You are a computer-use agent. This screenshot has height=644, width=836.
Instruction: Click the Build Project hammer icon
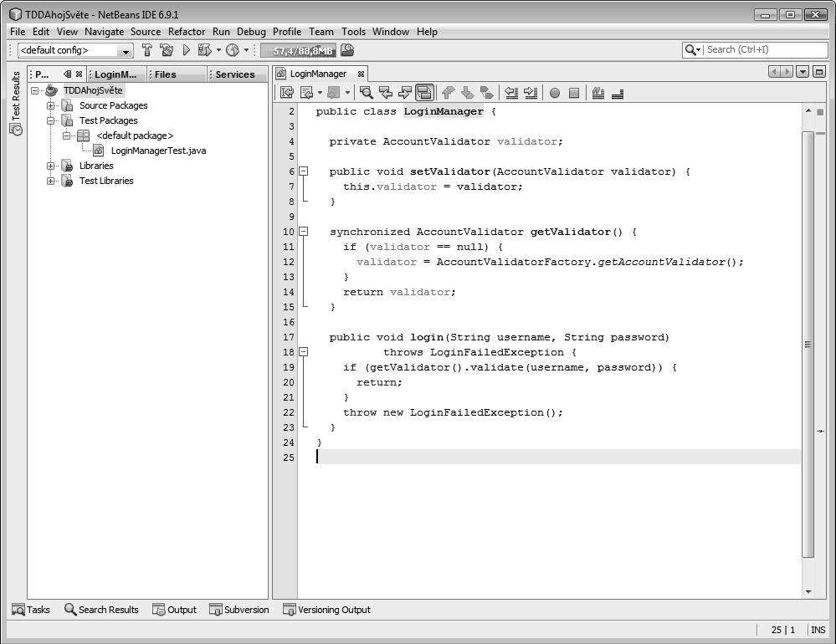pos(147,51)
